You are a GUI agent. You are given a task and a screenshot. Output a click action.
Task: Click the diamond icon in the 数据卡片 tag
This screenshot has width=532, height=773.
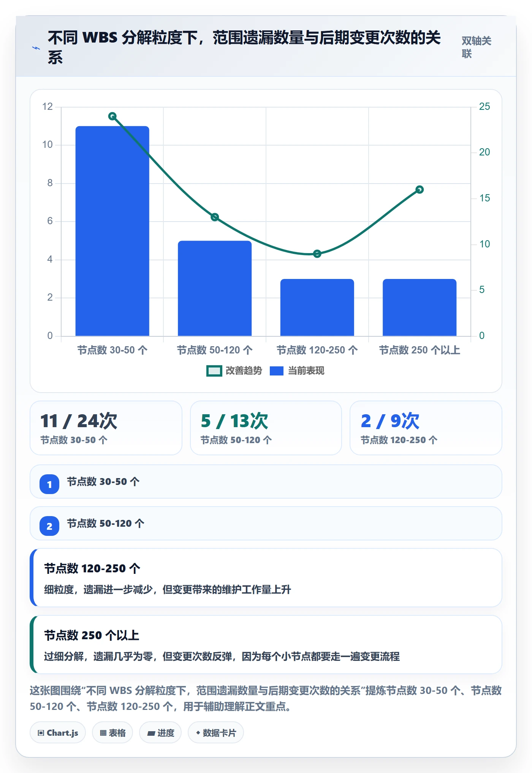click(198, 732)
